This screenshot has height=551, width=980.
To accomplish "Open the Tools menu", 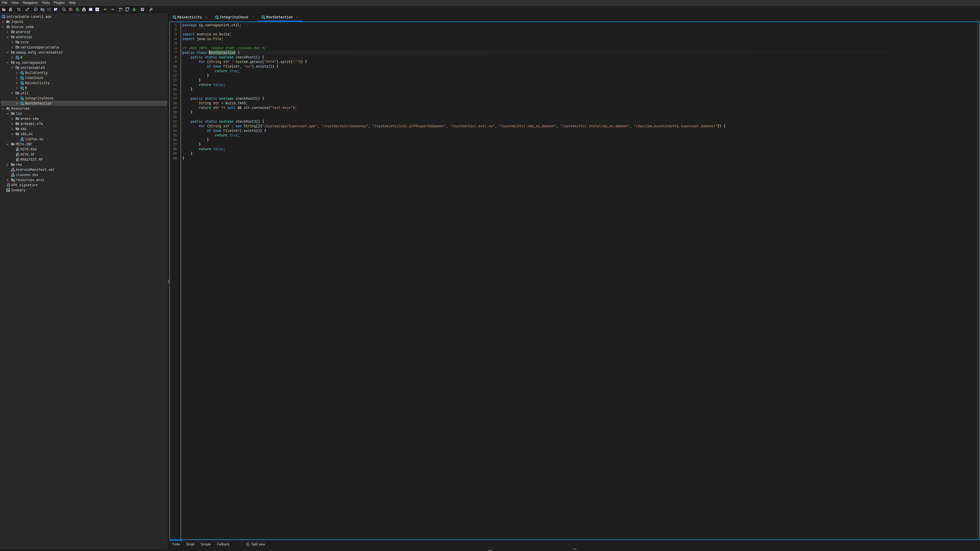I will tap(46, 3).
